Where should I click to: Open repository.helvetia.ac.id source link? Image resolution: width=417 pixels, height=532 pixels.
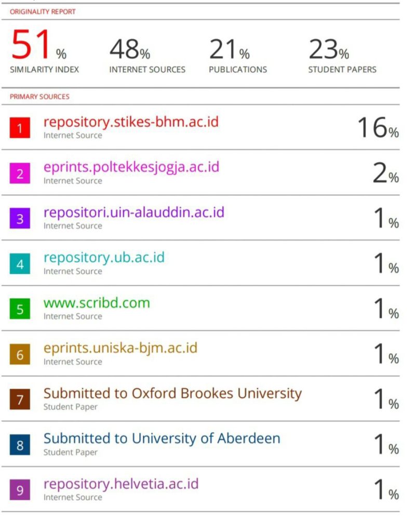[x=121, y=484]
